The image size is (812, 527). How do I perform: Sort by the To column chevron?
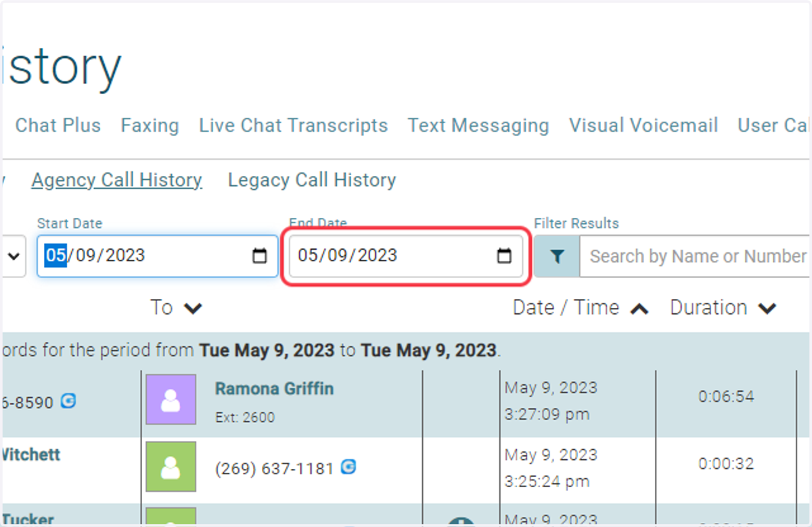click(193, 308)
